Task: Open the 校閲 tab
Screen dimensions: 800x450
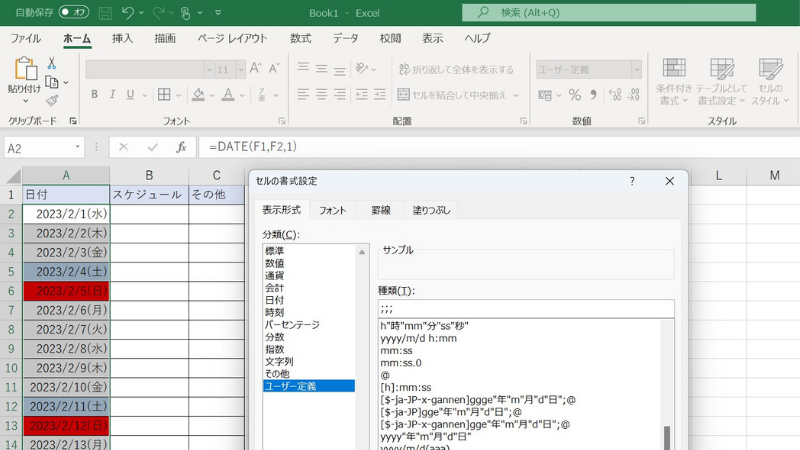Action: pos(390,38)
